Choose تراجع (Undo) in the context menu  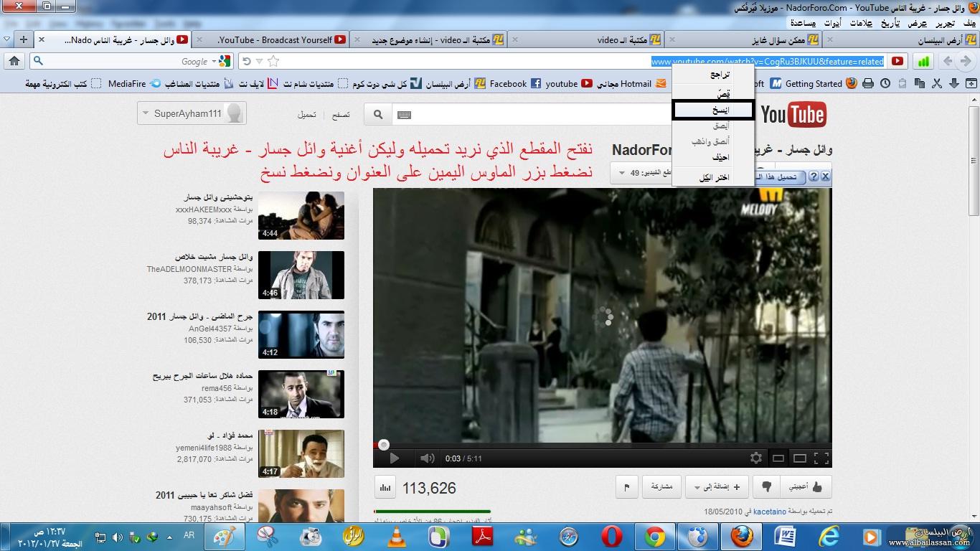[713, 75]
